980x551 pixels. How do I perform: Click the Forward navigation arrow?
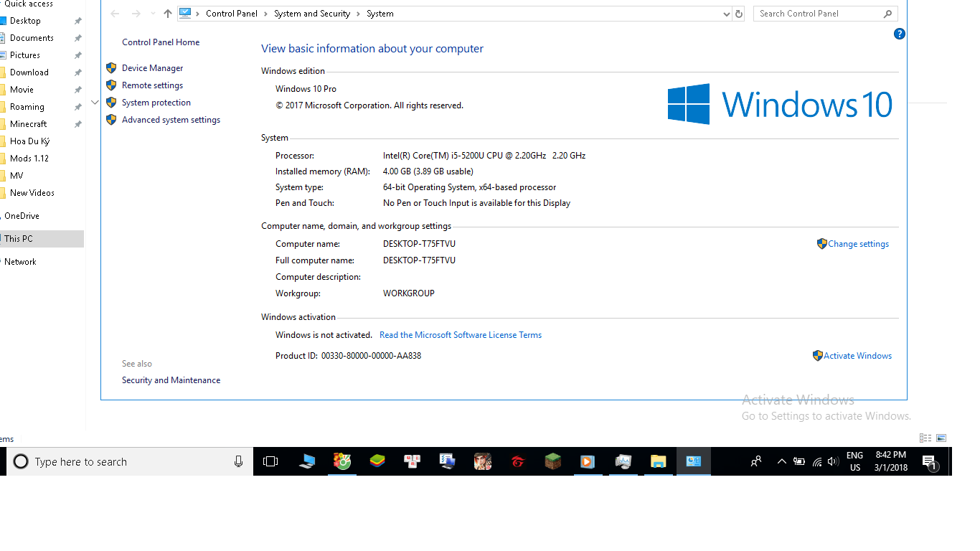point(136,14)
